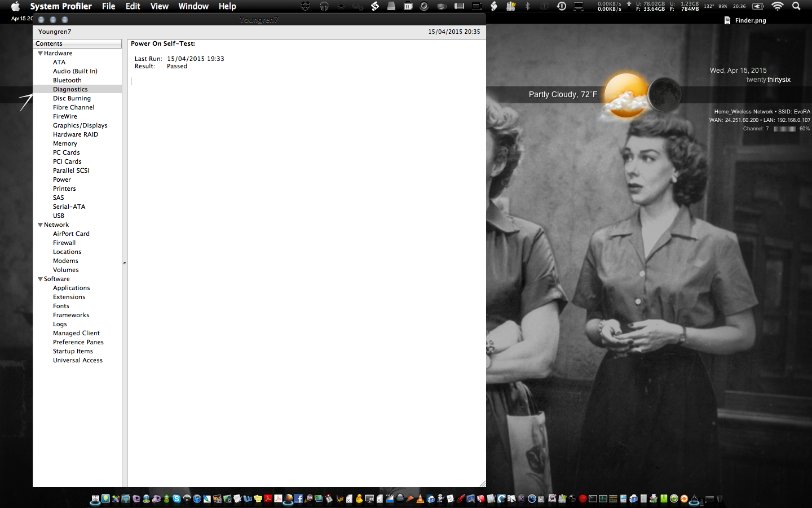Image resolution: width=812 pixels, height=508 pixels.
Task: Open the Trash in the Dock
Action: tap(720, 498)
